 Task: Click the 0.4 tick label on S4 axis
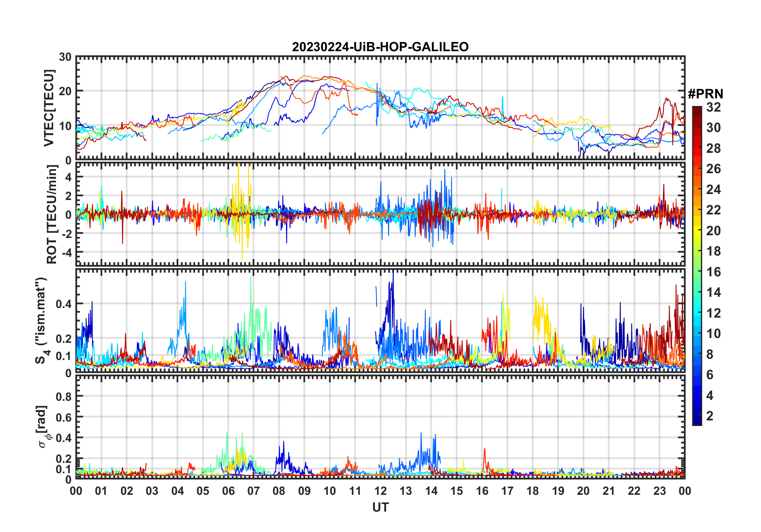point(64,304)
